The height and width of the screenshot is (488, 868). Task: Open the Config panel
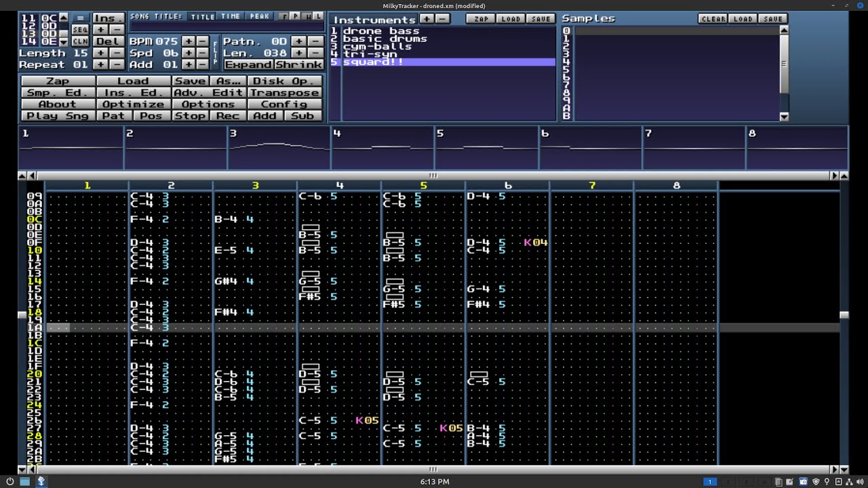pyautogui.click(x=283, y=104)
